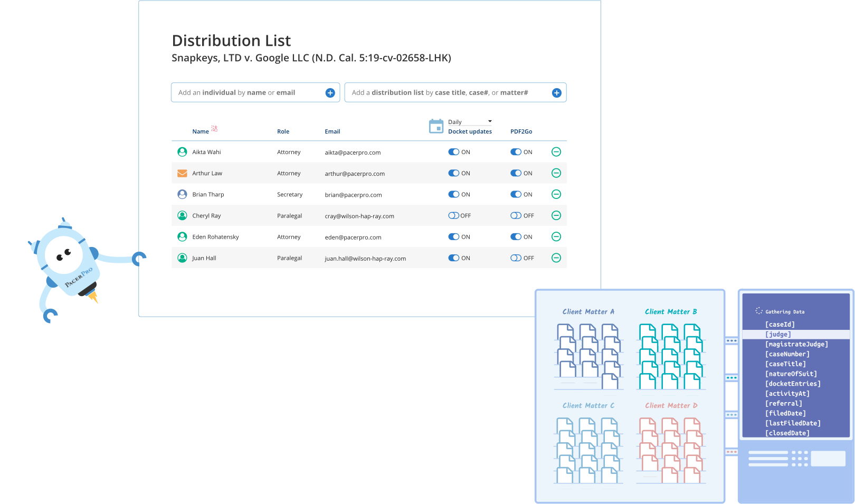The height and width of the screenshot is (504, 855).
Task: Click the aikta@pacerpro.com email
Action: click(x=353, y=153)
